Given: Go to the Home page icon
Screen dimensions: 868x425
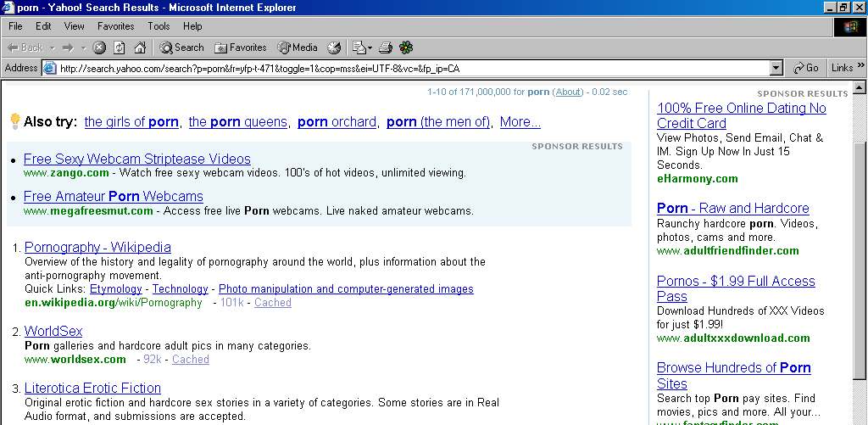Looking at the screenshot, I should (140, 48).
